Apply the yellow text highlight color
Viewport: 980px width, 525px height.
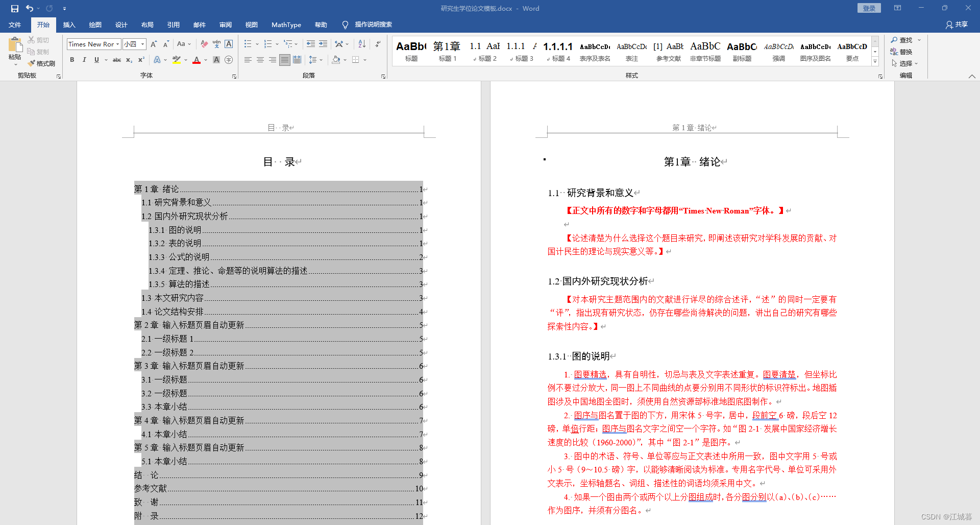(177, 60)
